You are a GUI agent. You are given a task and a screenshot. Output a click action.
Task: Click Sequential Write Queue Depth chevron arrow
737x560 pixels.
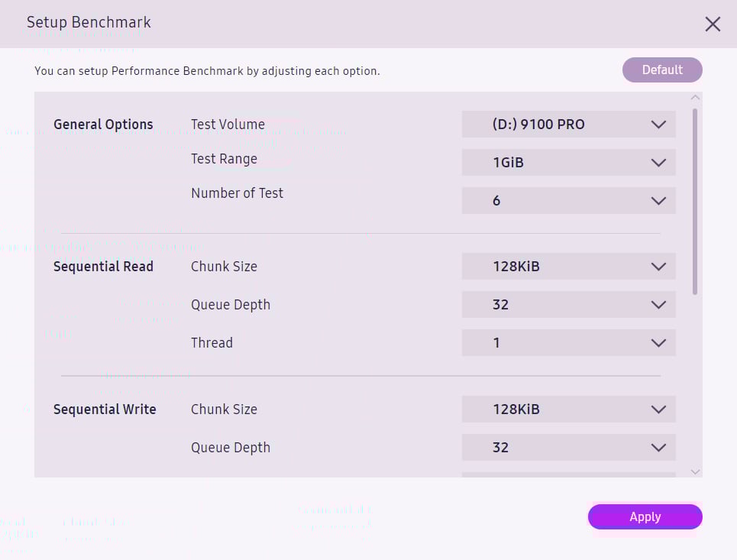[x=659, y=448]
